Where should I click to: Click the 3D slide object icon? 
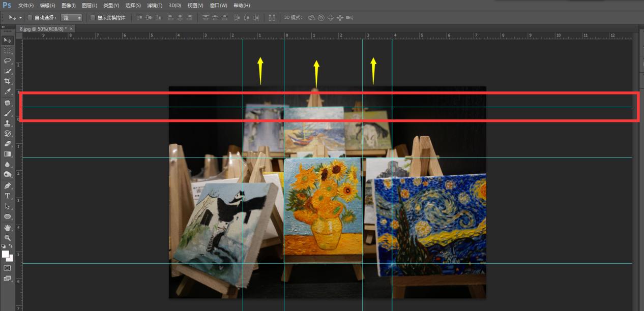[340, 18]
